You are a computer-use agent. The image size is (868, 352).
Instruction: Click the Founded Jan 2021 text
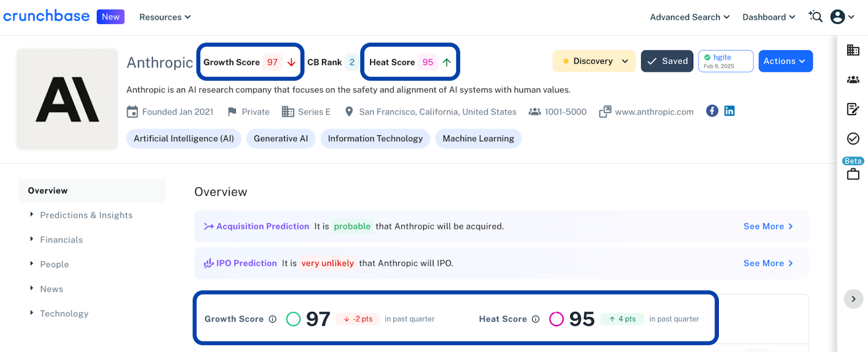tap(177, 112)
